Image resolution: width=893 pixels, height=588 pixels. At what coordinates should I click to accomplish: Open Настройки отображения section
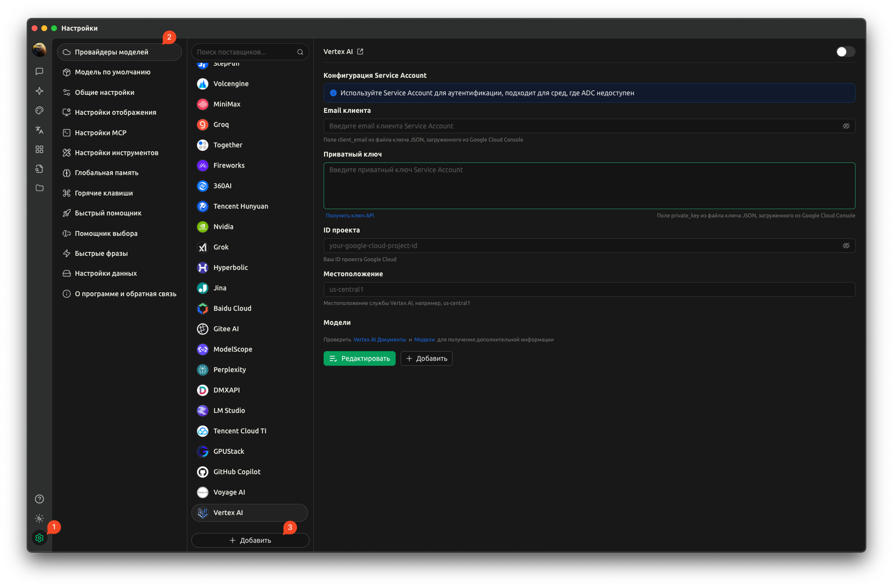coord(119,112)
